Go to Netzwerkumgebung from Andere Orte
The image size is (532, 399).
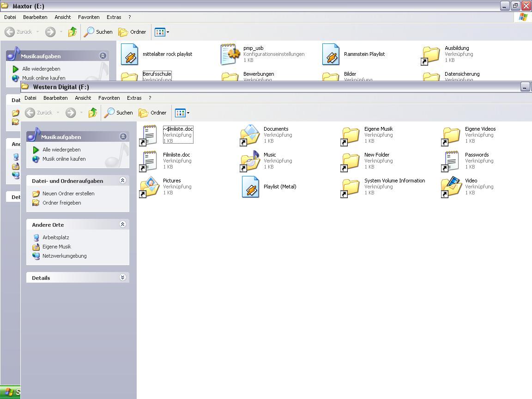coord(65,256)
